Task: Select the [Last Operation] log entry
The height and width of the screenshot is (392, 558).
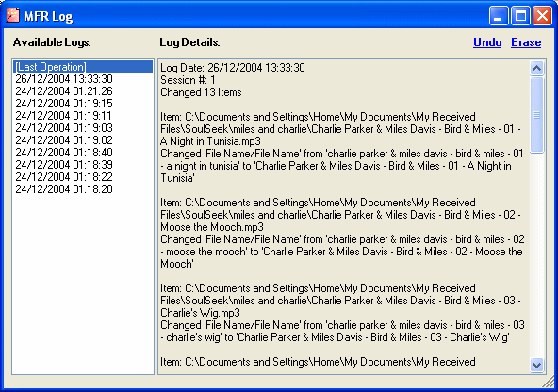Action: pos(83,67)
